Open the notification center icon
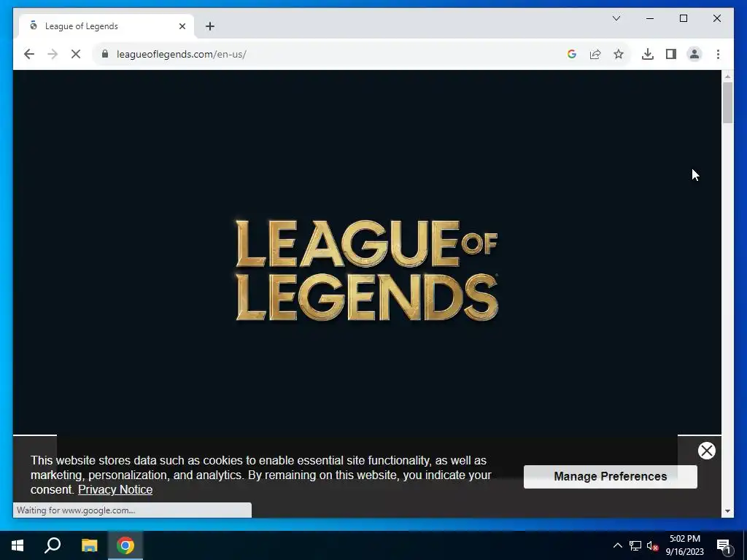 pos(724,545)
